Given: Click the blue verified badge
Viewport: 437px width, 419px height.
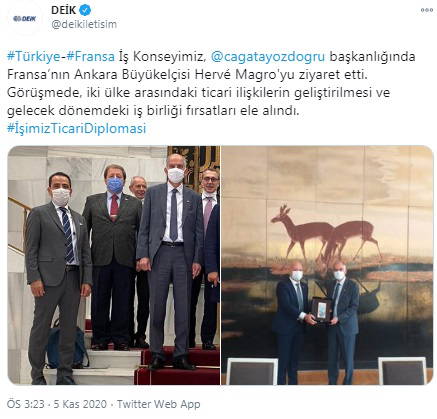Looking at the screenshot, I should click(85, 10).
